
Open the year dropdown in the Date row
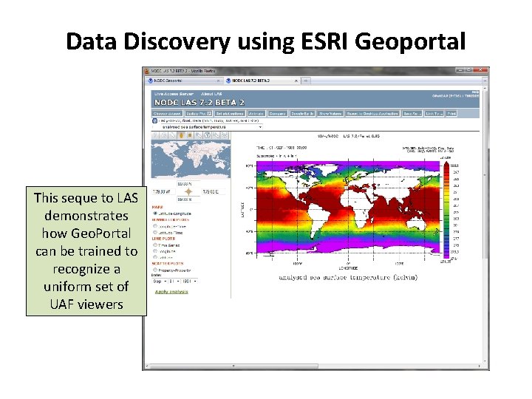click(189, 282)
